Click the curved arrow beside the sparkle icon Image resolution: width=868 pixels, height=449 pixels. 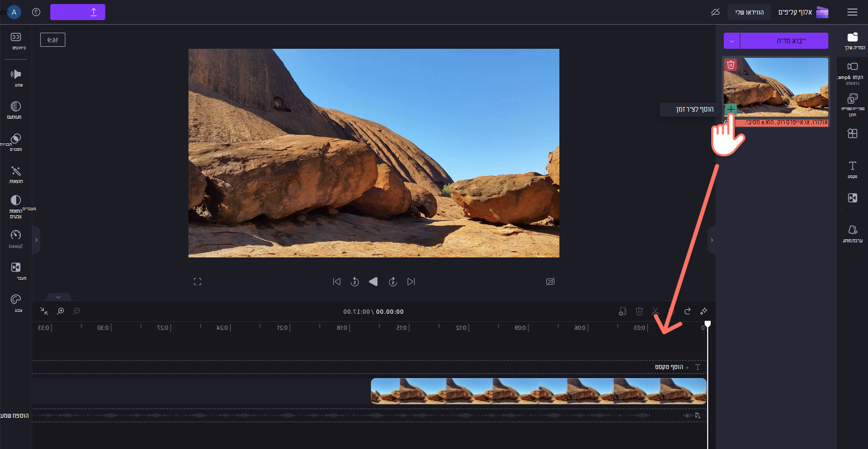688,311
